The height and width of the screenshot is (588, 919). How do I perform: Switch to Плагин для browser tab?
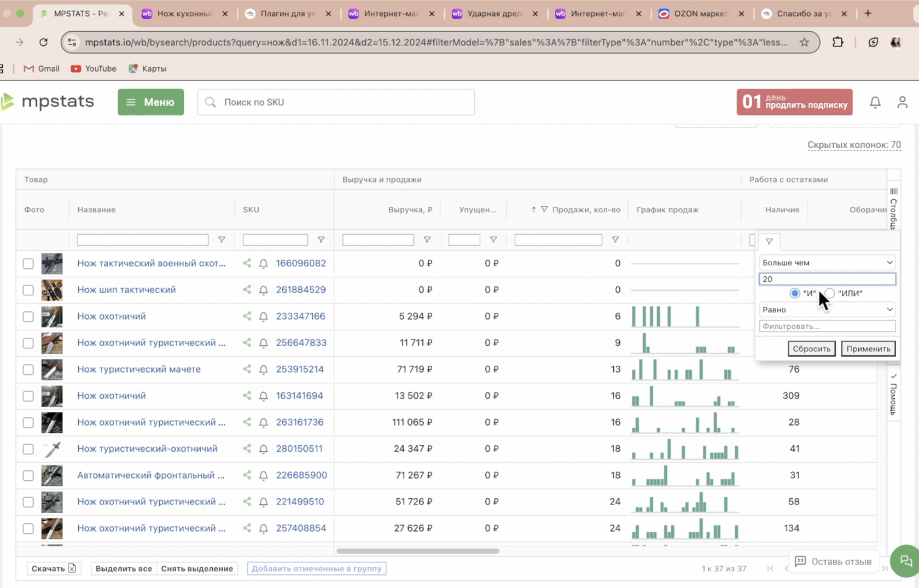click(x=288, y=14)
